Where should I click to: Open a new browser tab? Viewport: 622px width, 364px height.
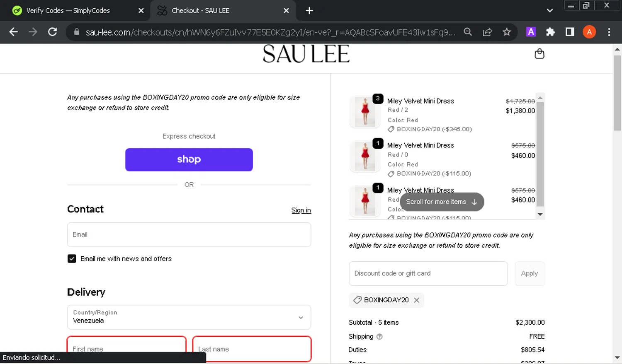coord(309,11)
